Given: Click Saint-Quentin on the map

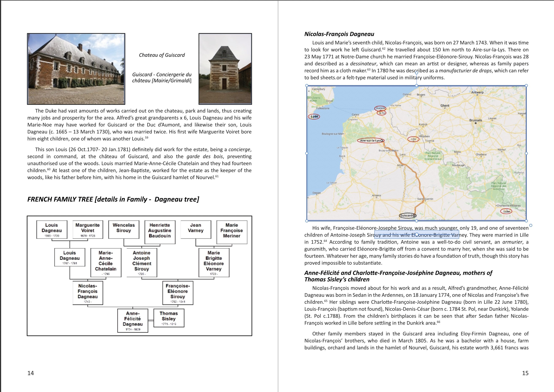Looking at the screenshot, I should click(x=425, y=199).
